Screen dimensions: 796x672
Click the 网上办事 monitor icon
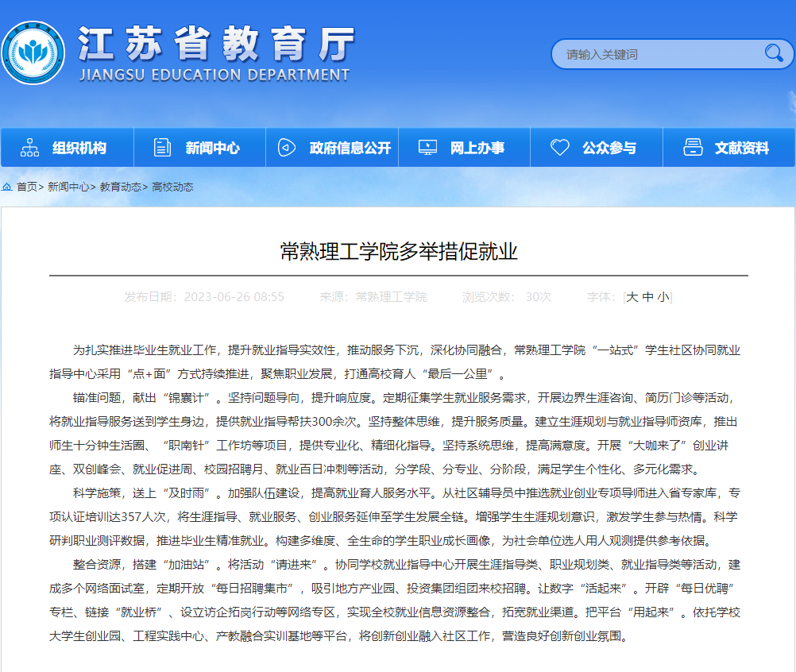click(x=427, y=148)
